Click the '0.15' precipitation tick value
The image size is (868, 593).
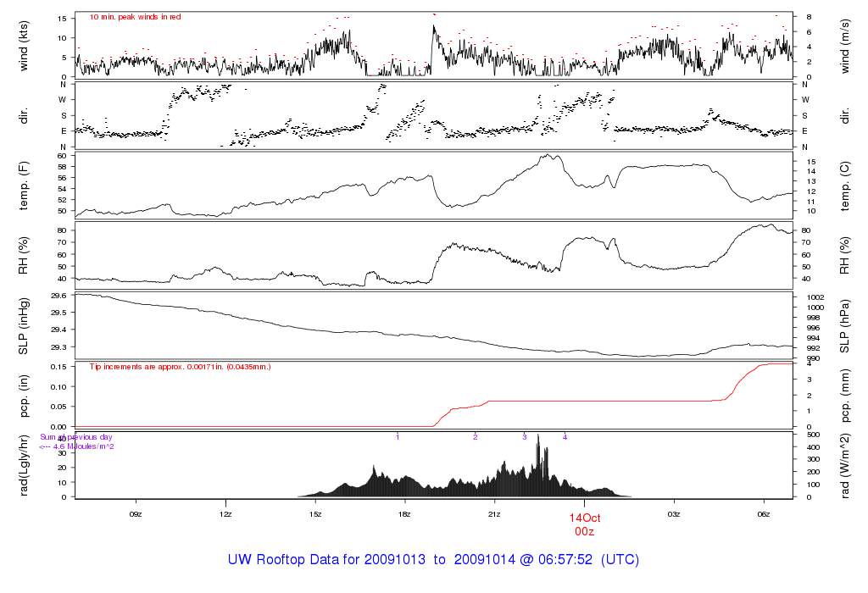click(58, 367)
